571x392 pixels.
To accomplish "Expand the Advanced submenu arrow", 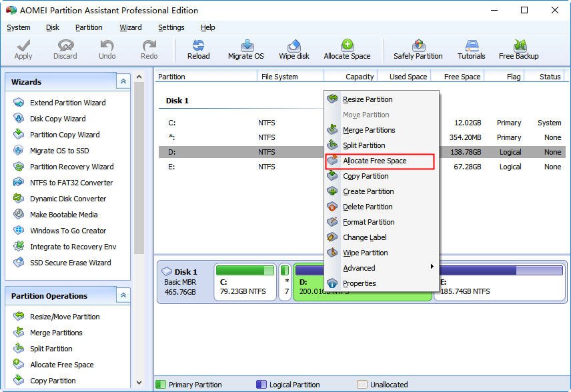I will coord(432,267).
